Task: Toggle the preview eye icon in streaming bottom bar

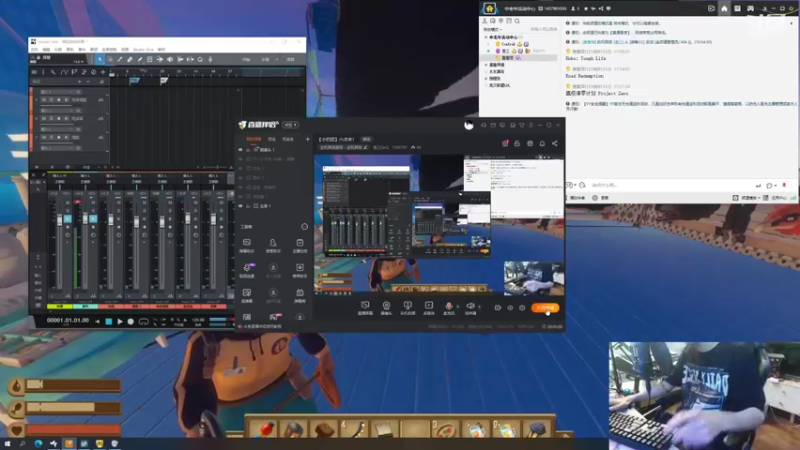Action: (510, 308)
